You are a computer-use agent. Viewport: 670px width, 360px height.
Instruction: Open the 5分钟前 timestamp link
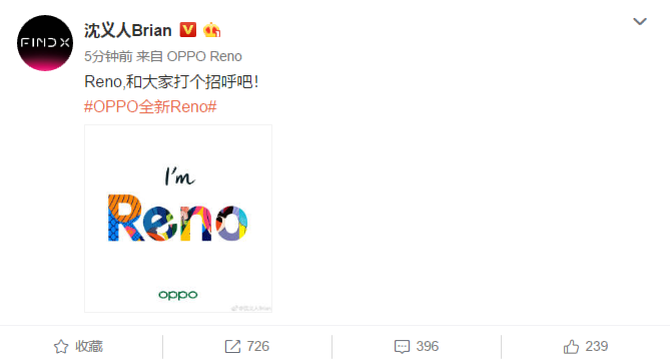[108, 56]
